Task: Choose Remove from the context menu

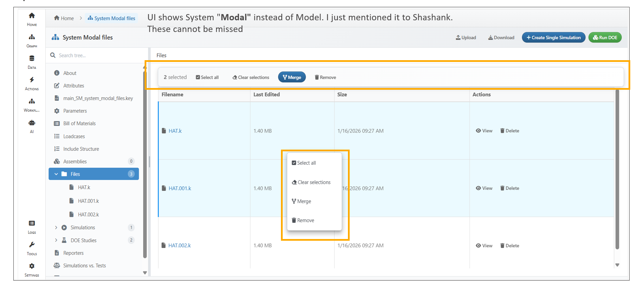Action: pos(303,220)
